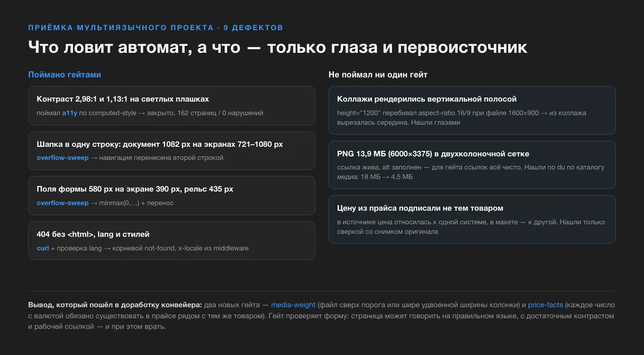Click '9 ДЕФЕКТОВ' in the top label
The width and height of the screenshot is (644, 355).
point(253,28)
